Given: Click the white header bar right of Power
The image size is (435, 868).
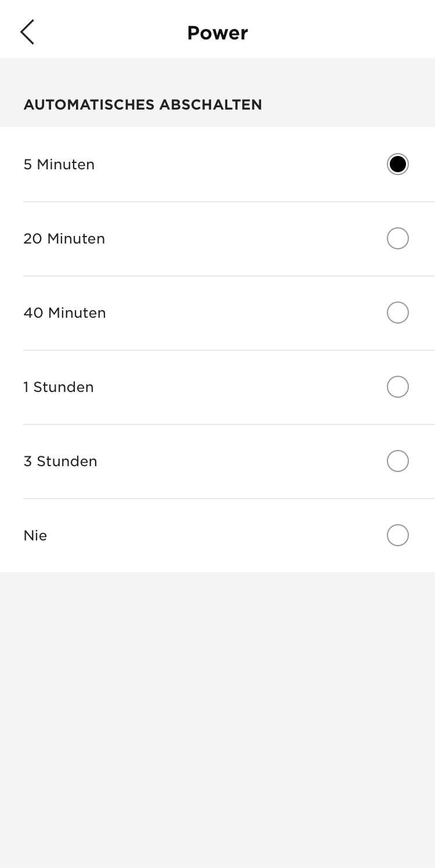Looking at the screenshot, I should pos(342,29).
